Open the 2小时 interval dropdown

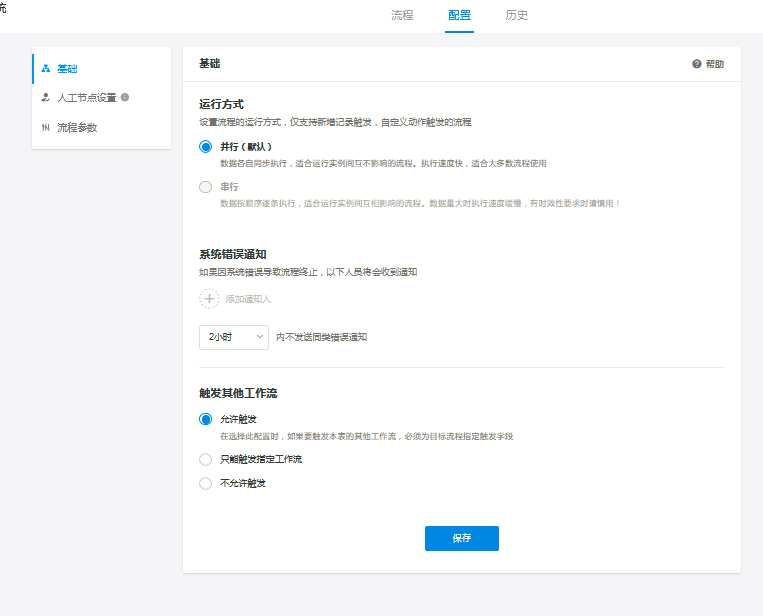tap(234, 337)
